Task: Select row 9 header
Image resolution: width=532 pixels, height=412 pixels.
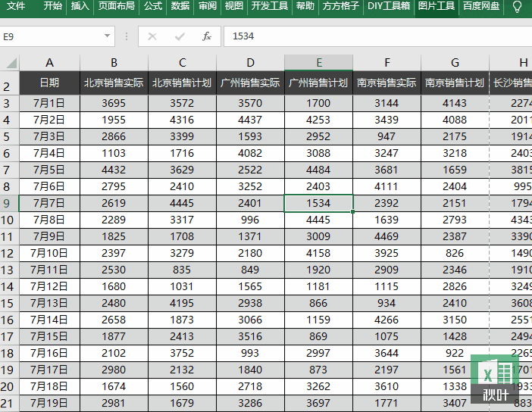Action: (x=10, y=203)
